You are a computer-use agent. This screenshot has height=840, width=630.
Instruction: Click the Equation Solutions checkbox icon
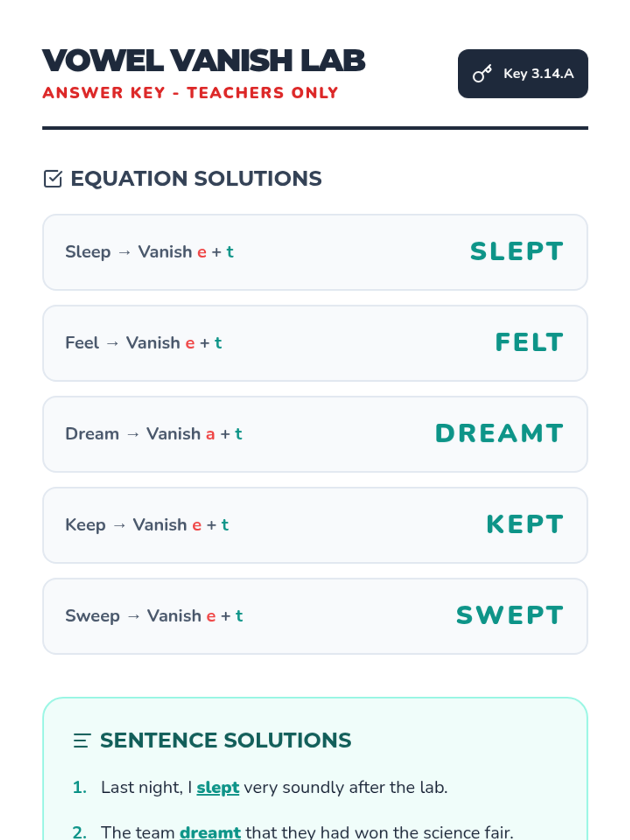pyautogui.click(x=53, y=179)
